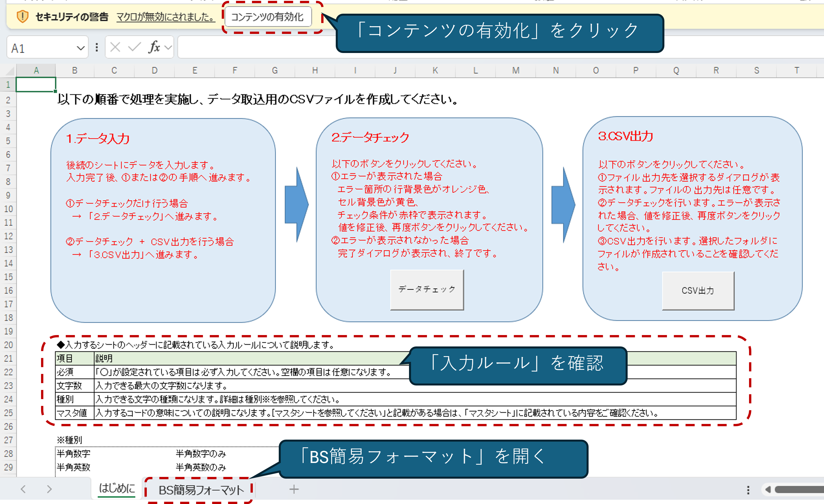Click the horizontal scrollbar thumb
824x504 pixels.
coord(799,490)
